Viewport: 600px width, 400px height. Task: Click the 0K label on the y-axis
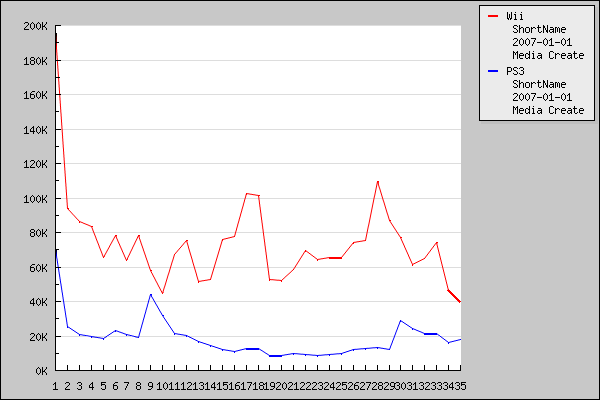[40, 371]
